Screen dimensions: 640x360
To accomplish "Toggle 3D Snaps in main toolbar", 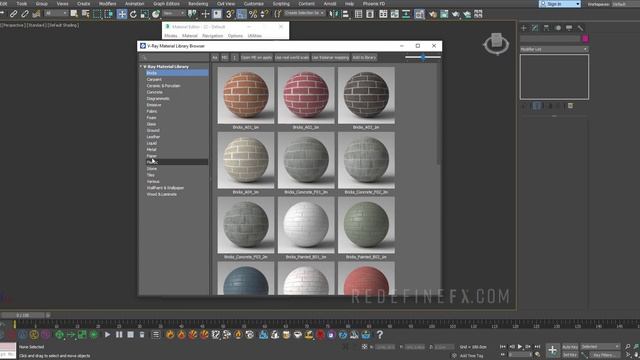I will [230, 14].
